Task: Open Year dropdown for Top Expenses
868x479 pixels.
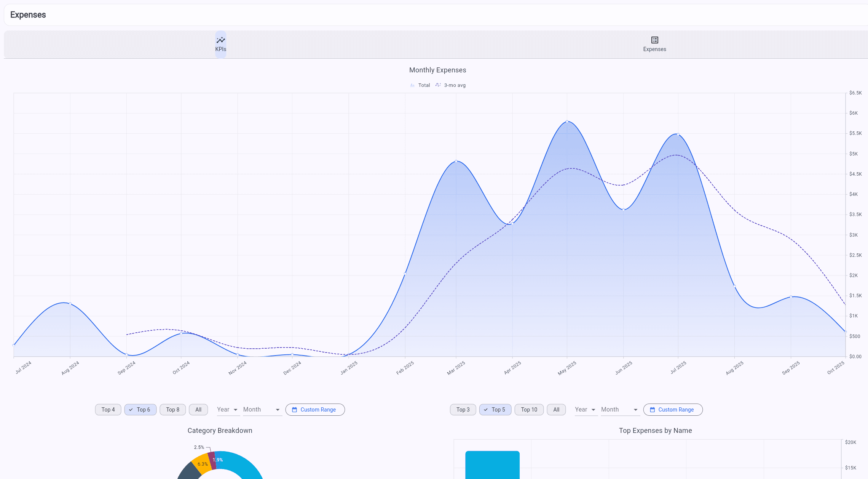Action: click(x=585, y=410)
